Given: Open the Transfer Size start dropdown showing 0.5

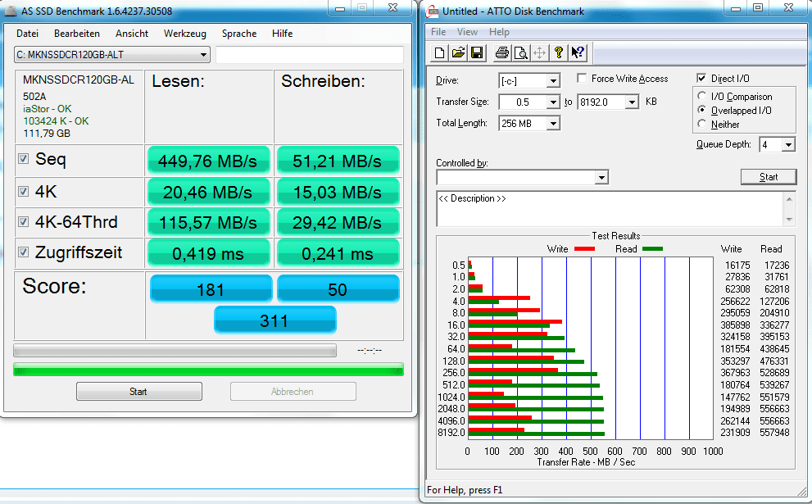Looking at the screenshot, I should point(553,102).
